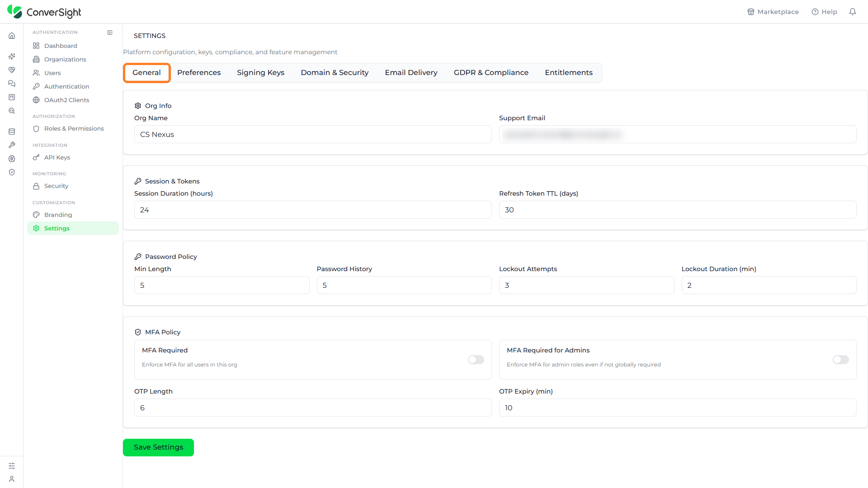Image resolution: width=868 pixels, height=488 pixels.
Task: Click the database icon in left rail
Action: coord(12,131)
